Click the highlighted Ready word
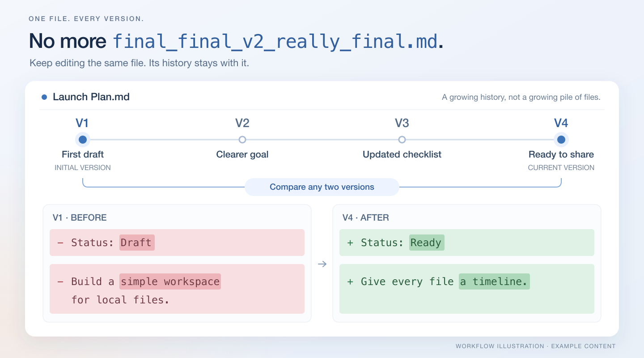Screen dimensions: 644x358 click(x=427, y=243)
